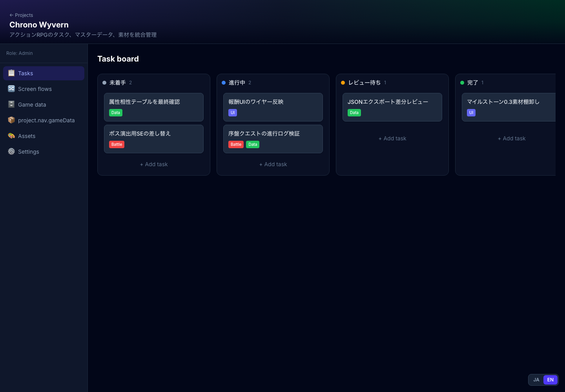Click the Settings gear icon
Screen dimensions: 565x392
coord(11,151)
